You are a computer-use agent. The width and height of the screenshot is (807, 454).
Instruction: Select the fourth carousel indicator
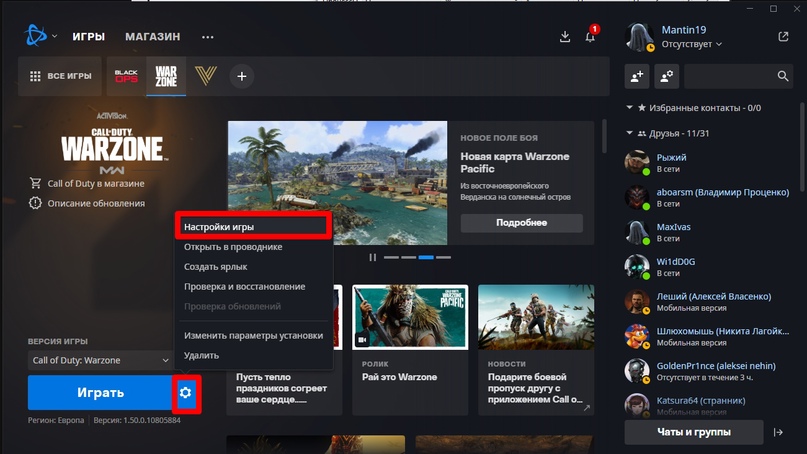443,257
